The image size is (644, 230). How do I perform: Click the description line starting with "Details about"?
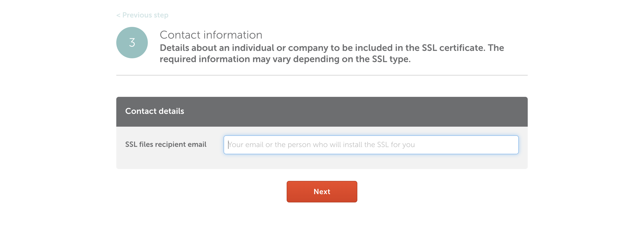331,48
